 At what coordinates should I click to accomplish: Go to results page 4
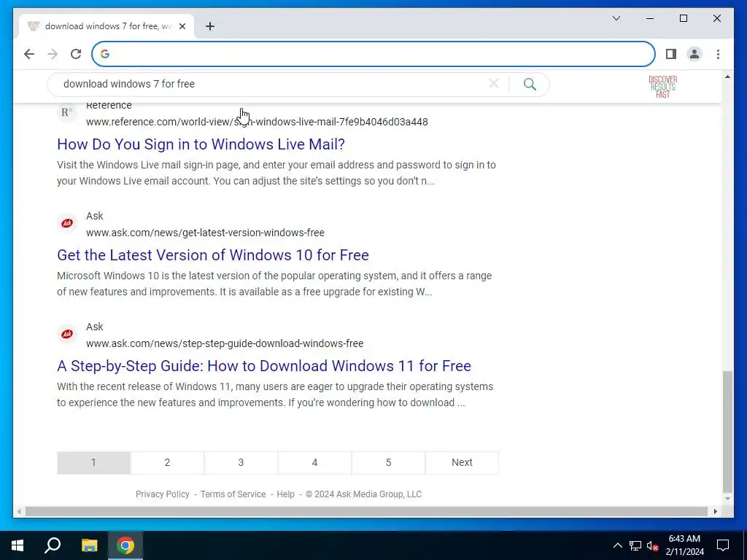coord(314,462)
